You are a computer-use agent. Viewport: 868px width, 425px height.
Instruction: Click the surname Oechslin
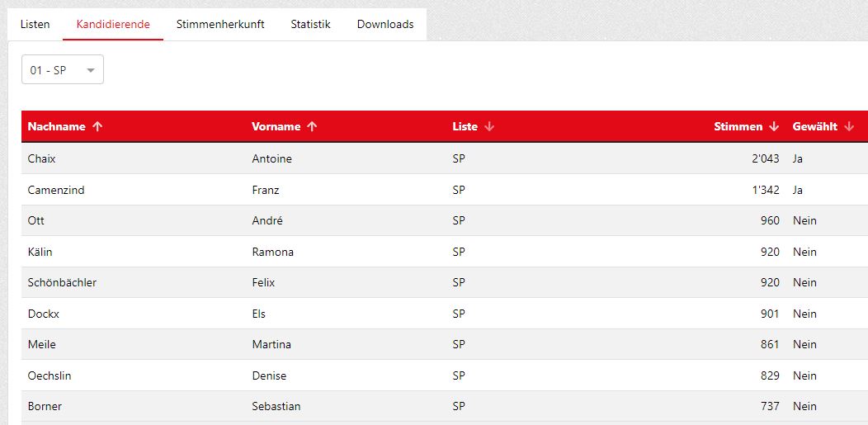[50, 375]
